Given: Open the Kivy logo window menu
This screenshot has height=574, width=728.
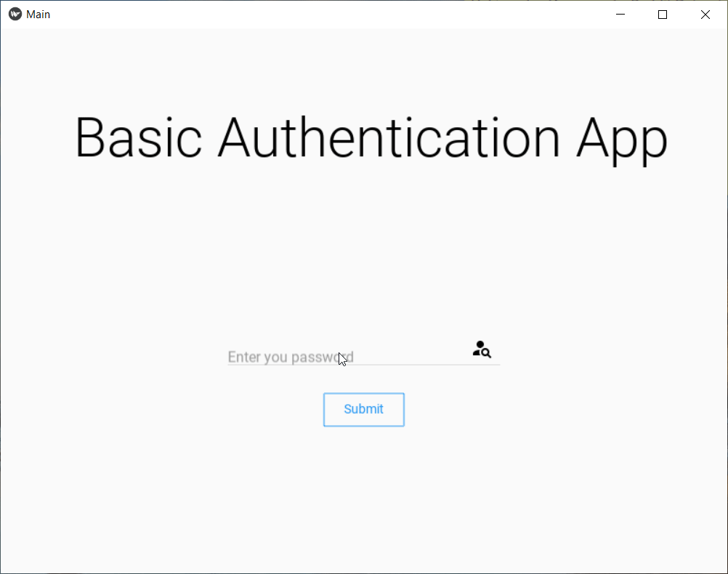Looking at the screenshot, I should coord(15,15).
